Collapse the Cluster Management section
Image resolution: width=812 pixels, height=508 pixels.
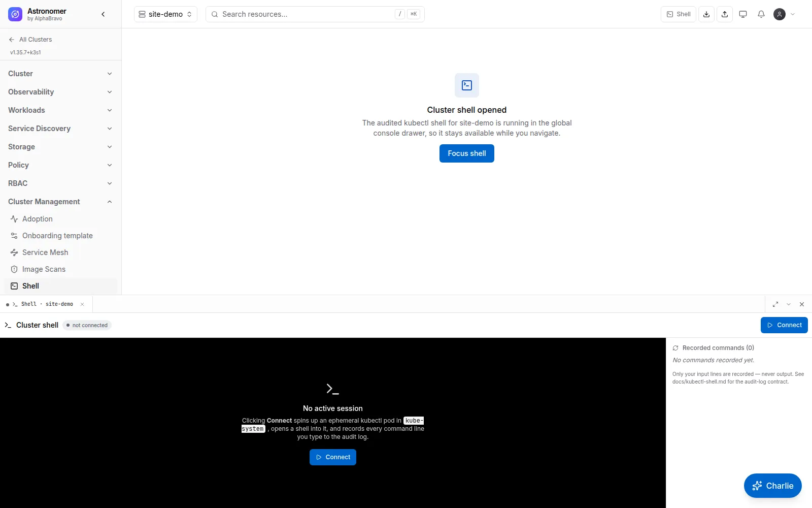(60, 202)
